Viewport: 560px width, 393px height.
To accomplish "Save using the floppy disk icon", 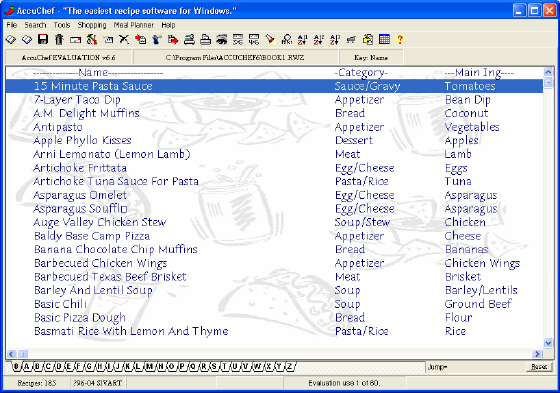I will click(x=43, y=39).
